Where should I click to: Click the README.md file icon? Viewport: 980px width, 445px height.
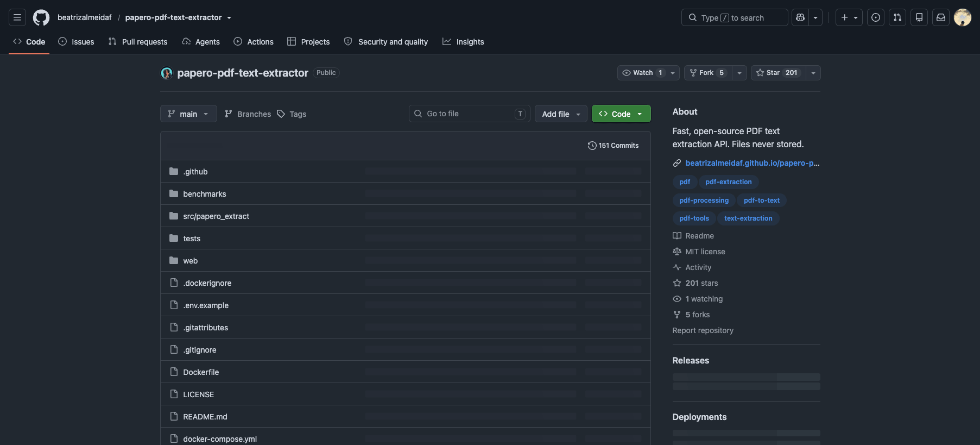click(x=174, y=416)
